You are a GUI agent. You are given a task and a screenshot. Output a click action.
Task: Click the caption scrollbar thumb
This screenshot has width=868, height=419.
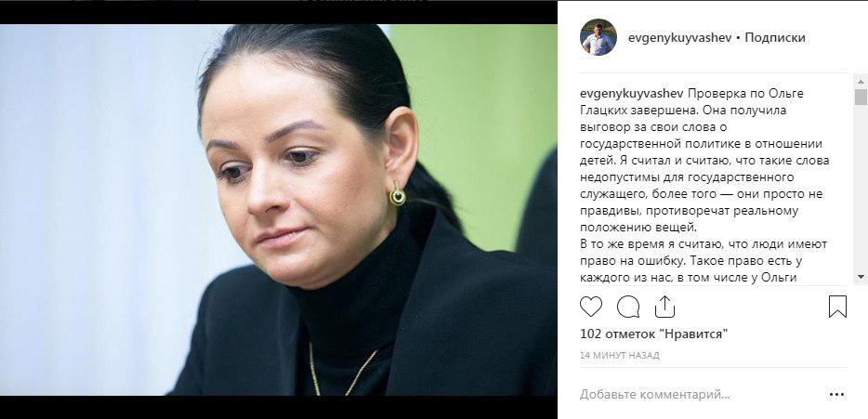pos(861,98)
